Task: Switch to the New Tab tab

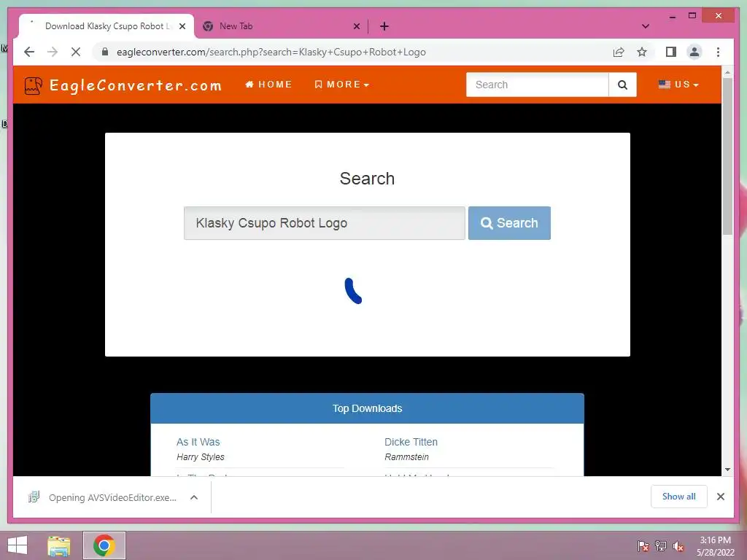Action: click(x=281, y=26)
